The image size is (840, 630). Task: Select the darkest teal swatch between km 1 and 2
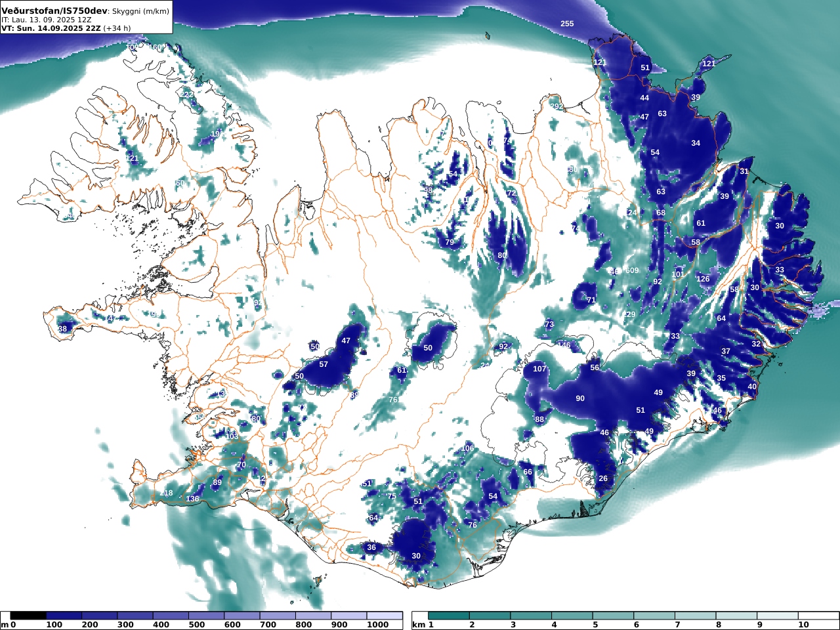pyautogui.click(x=449, y=616)
